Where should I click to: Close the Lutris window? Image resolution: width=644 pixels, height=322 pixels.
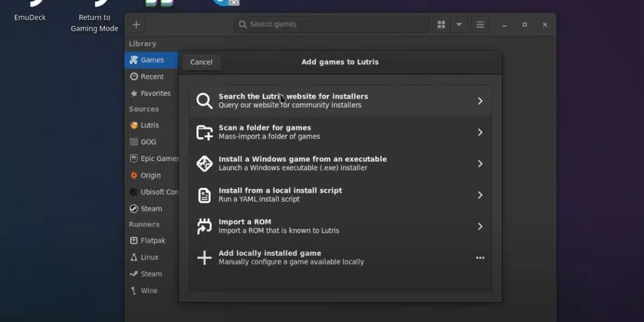[545, 25]
